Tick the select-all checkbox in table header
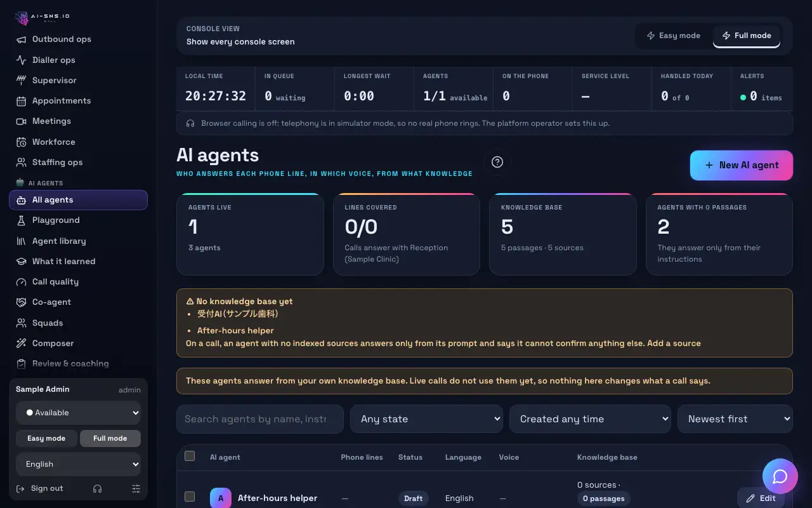This screenshot has width=812, height=508. 190,456
